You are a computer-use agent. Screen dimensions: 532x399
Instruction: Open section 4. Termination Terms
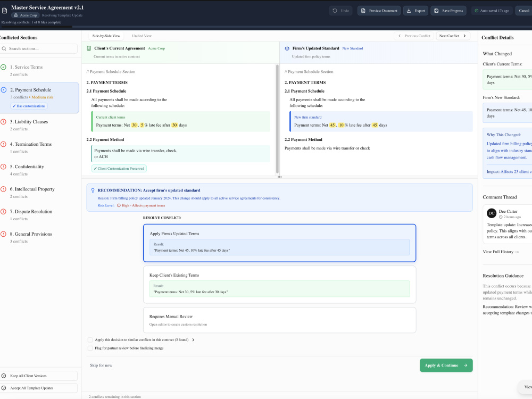coord(39,147)
